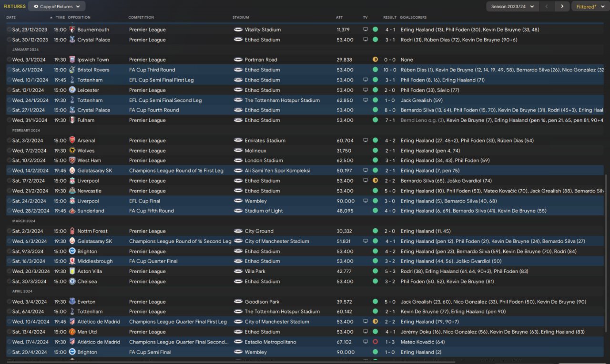
Task: Open the Chelsea club badge
Action: coord(72,282)
